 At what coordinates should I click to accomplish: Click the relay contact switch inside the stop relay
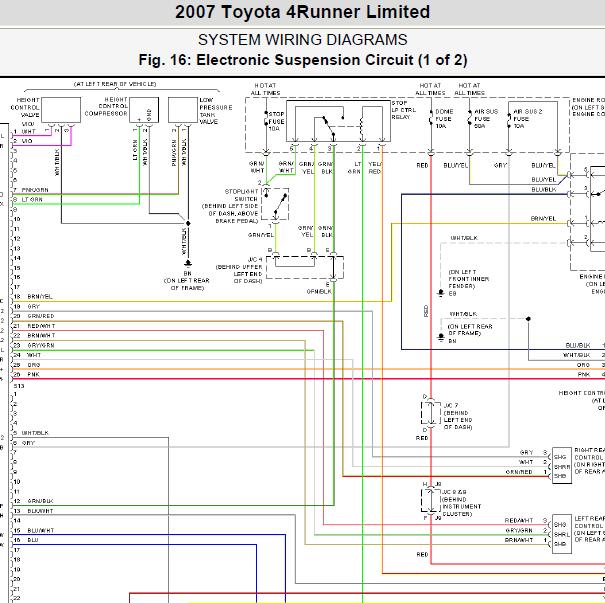pos(329,125)
